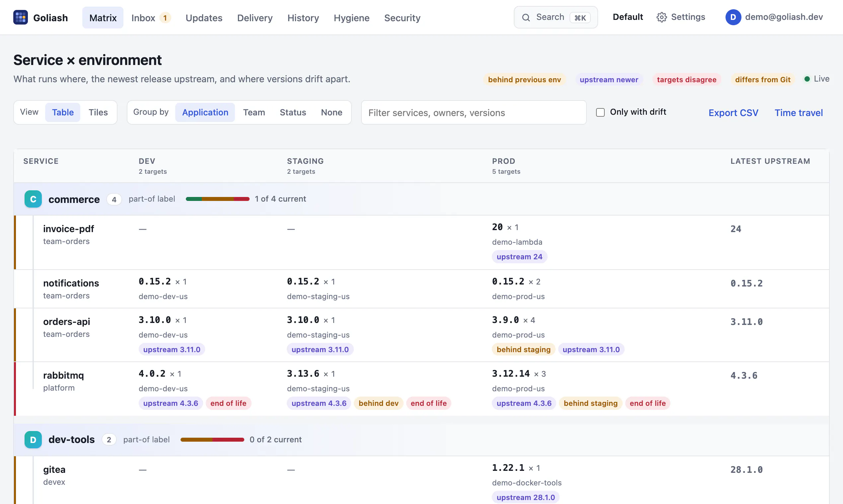This screenshot has width=843, height=504.
Task: Open the Security tab
Action: pyautogui.click(x=402, y=18)
